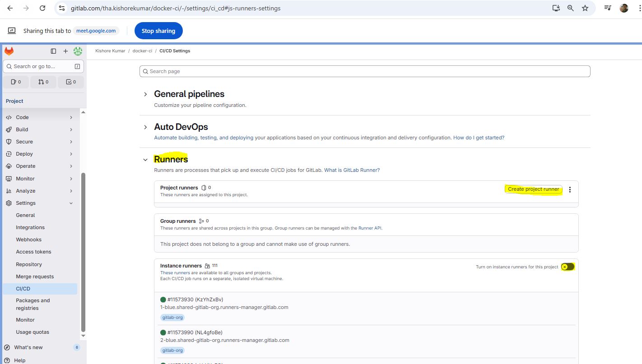
Task: Collapse the Runners section
Action: pos(145,160)
